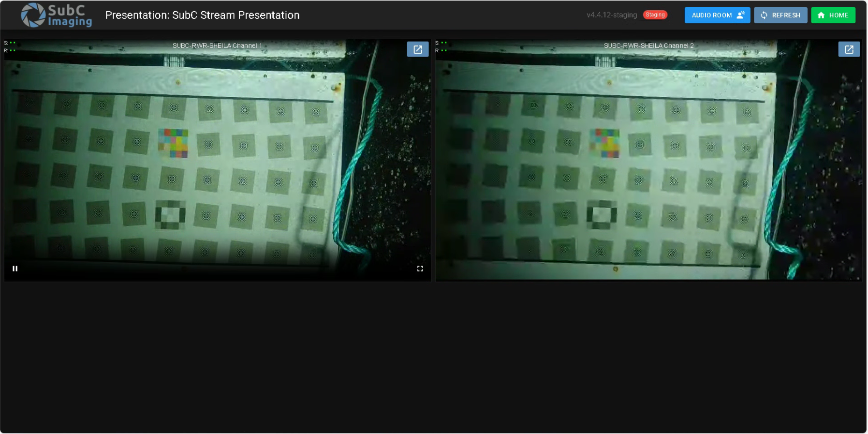Screen dimensions: 868x434
Task: Click the red Staging badge
Action: click(655, 15)
